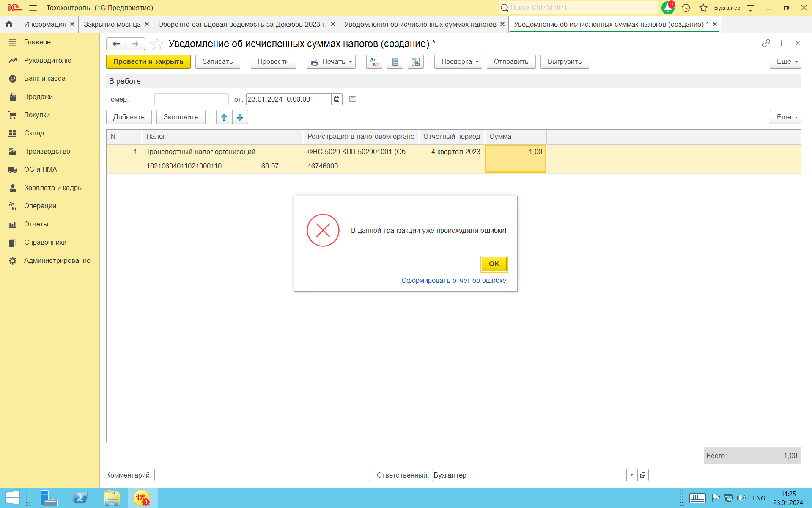812x508 pixels.
Task: Open history clock icon in title bar
Action: pyautogui.click(x=686, y=8)
